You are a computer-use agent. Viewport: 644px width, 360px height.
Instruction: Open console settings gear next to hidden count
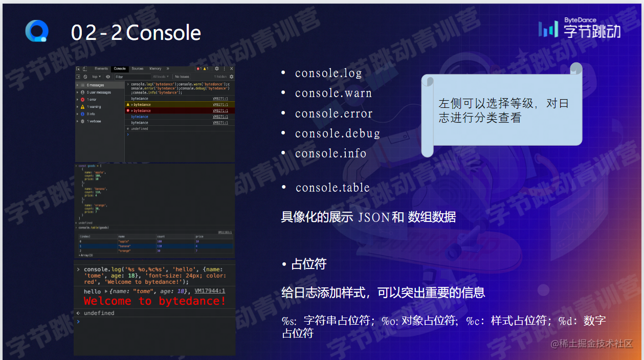point(231,77)
